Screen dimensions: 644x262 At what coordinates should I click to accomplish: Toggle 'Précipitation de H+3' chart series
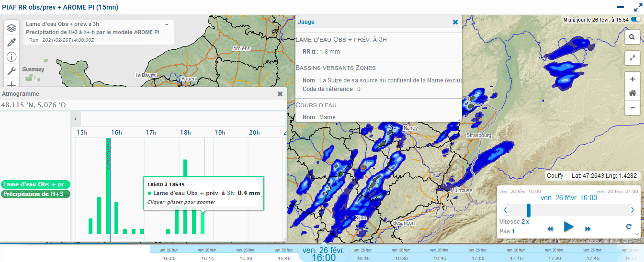[x=35, y=194]
